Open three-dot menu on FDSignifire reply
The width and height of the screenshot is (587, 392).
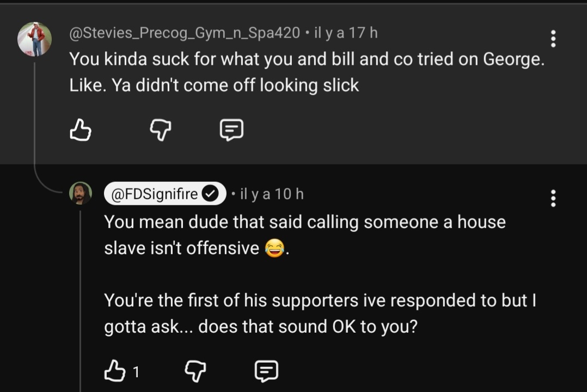pos(553,198)
